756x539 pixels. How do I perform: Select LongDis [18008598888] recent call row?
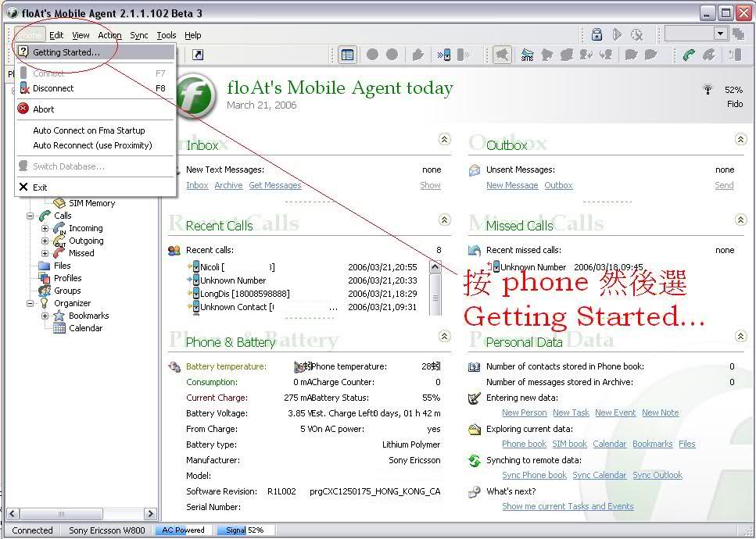tap(302, 294)
